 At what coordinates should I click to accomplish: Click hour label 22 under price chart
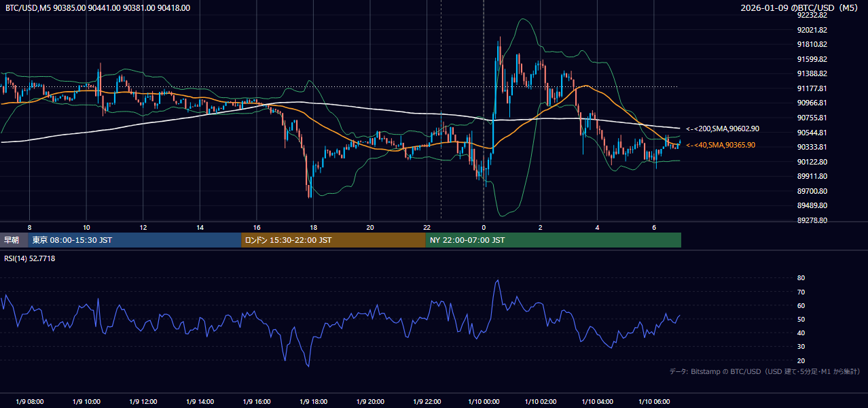427,227
